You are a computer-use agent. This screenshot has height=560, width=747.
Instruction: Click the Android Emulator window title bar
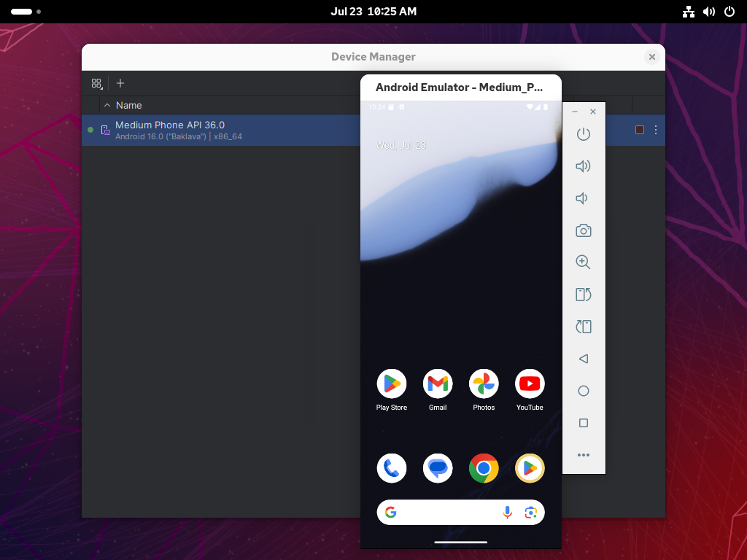pyautogui.click(x=461, y=87)
